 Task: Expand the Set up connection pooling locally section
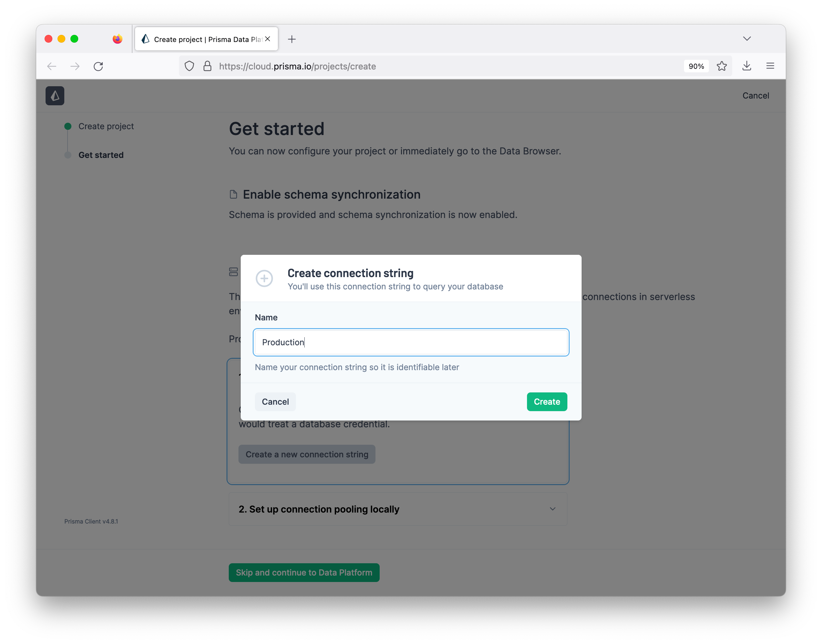point(554,509)
